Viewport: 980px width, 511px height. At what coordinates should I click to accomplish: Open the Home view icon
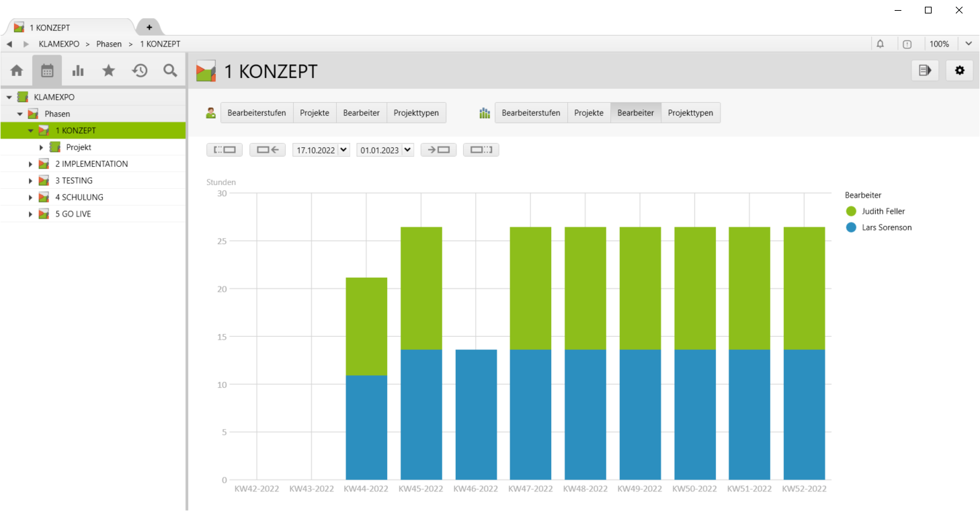tap(17, 71)
